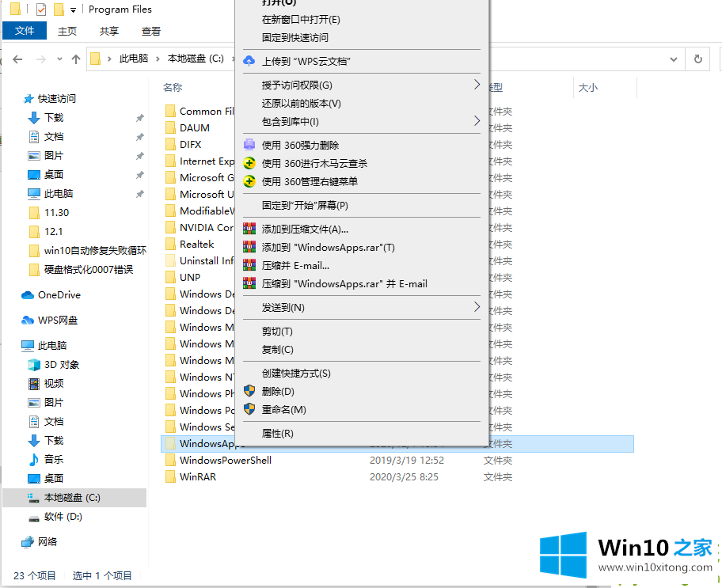Viewport: 722px width, 588px height.
Task: Open the address bar history dropdown
Action: [674, 59]
